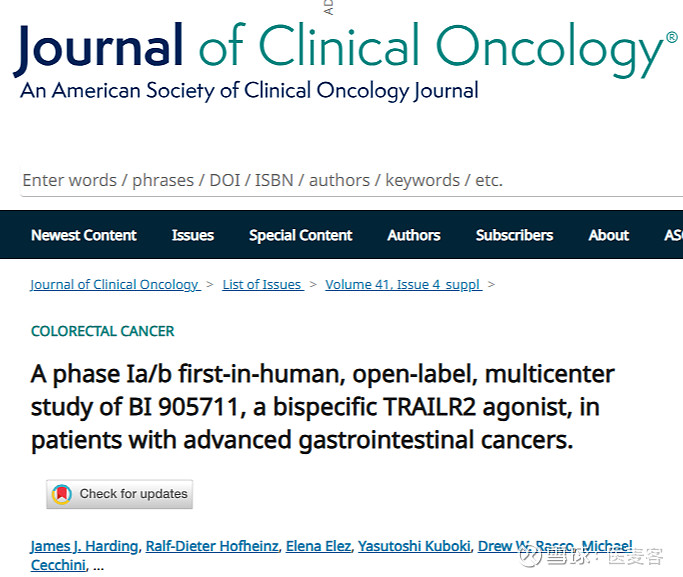
Task: Click the search input field
Action: [x=340, y=180]
